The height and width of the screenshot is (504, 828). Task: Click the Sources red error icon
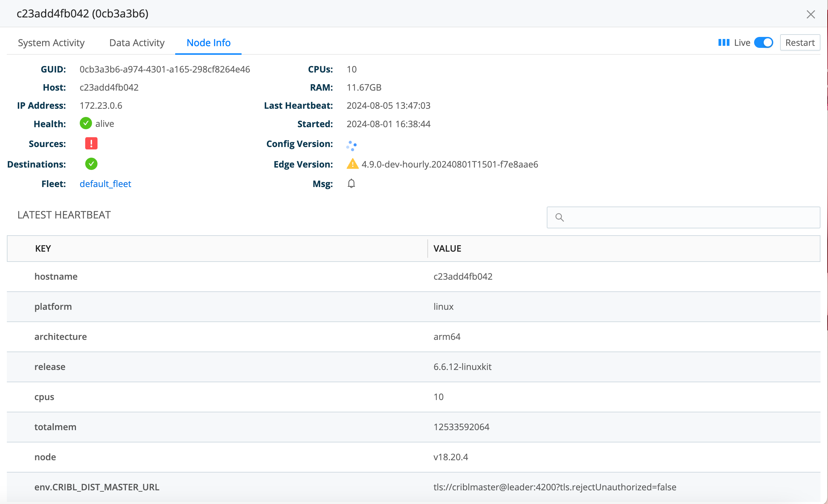pos(91,143)
